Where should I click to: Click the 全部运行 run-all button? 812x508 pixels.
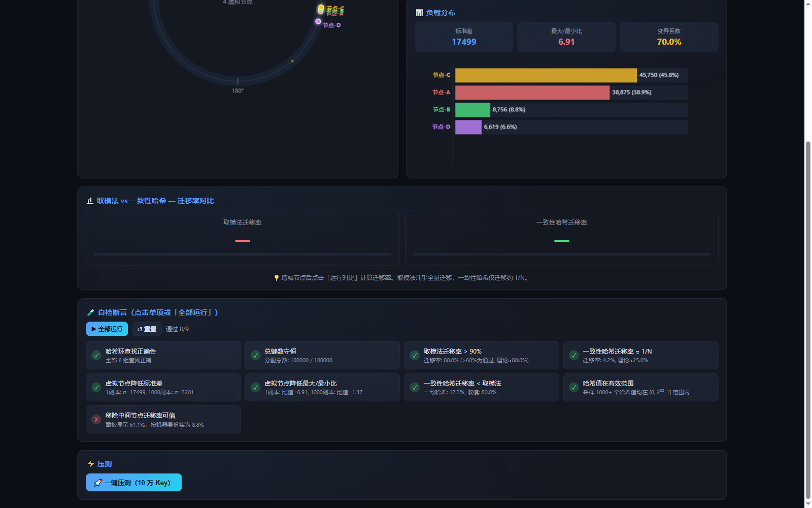point(107,329)
